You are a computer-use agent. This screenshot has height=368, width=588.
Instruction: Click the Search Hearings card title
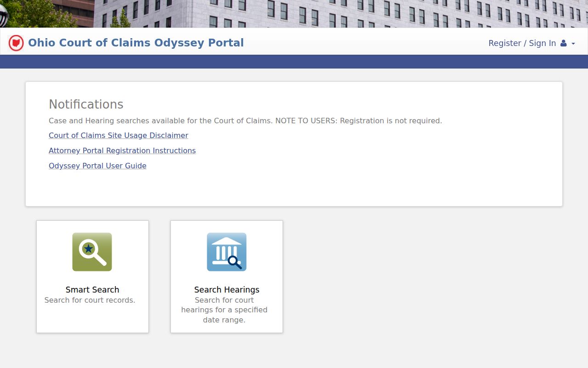coord(227,290)
